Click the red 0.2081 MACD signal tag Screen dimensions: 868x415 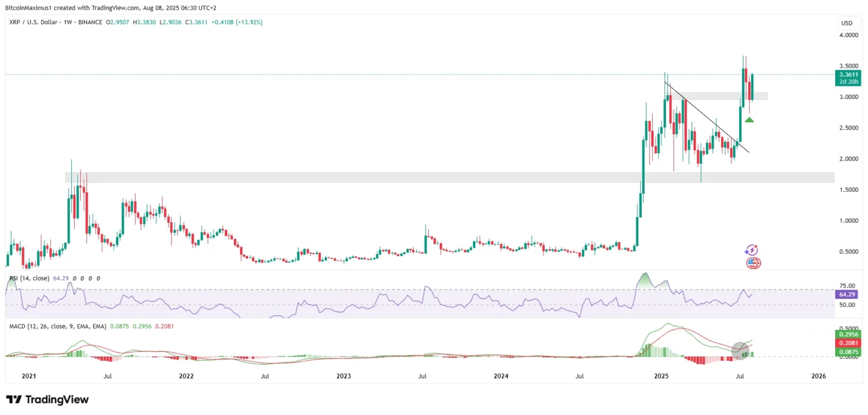click(x=848, y=343)
